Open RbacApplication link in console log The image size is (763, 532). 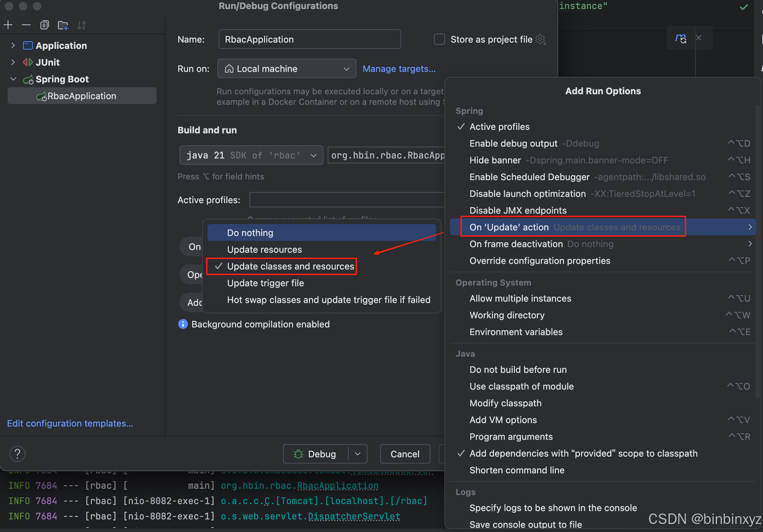tap(337, 486)
